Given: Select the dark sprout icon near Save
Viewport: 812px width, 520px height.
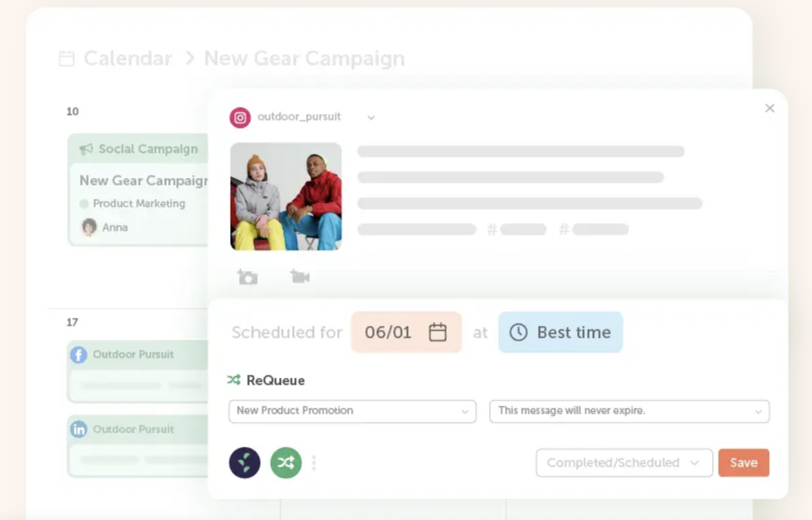Looking at the screenshot, I should (246, 462).
